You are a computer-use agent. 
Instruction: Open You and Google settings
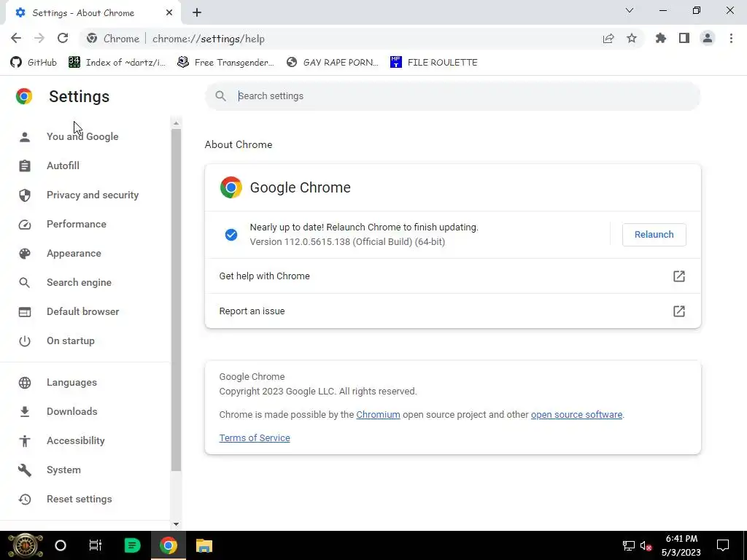[82, 136]
